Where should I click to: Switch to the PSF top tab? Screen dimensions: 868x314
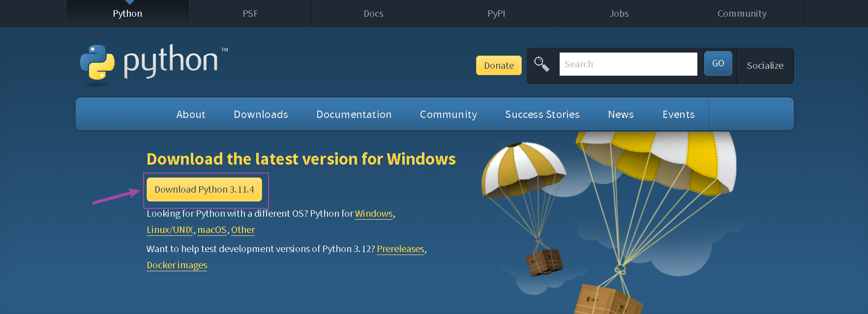pyautogui.click(x=250, y=13)
